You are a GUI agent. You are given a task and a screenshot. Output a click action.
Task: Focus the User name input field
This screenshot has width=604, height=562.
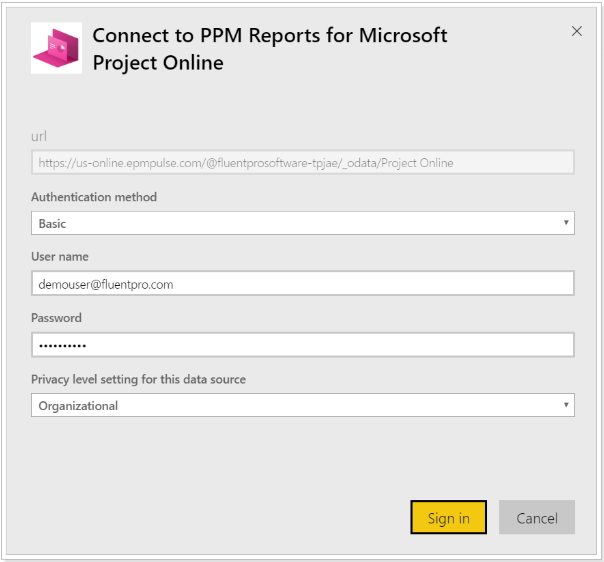click(303, 283)
